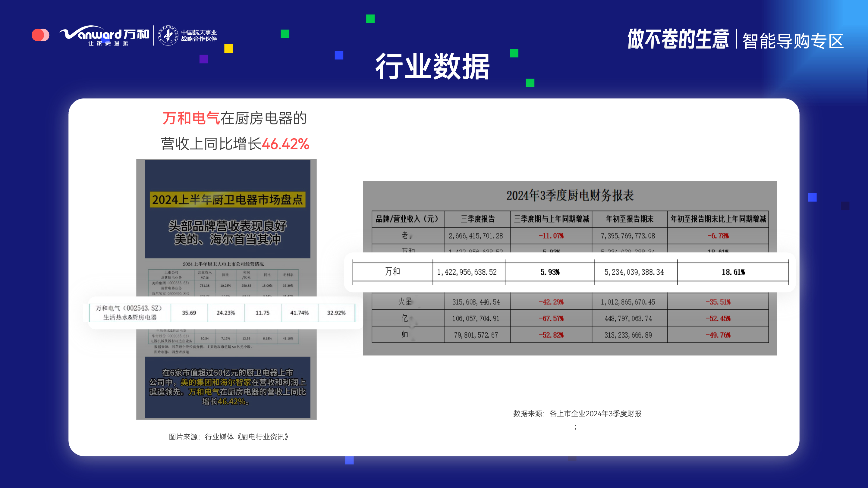Click the 11.75 profit cell

pos(263,313)
